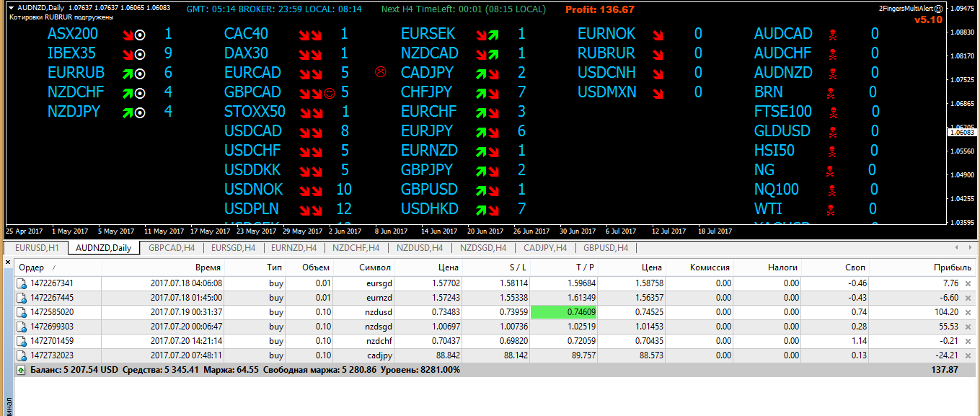Close the terminal panel with the X
980x416 pixels.
tap(6, 264)
